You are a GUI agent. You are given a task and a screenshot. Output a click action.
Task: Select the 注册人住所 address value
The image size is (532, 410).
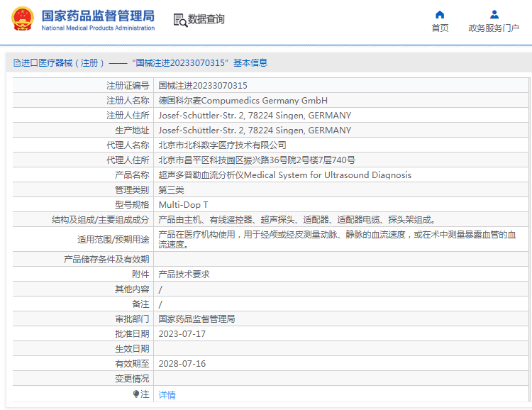[255, 116]
